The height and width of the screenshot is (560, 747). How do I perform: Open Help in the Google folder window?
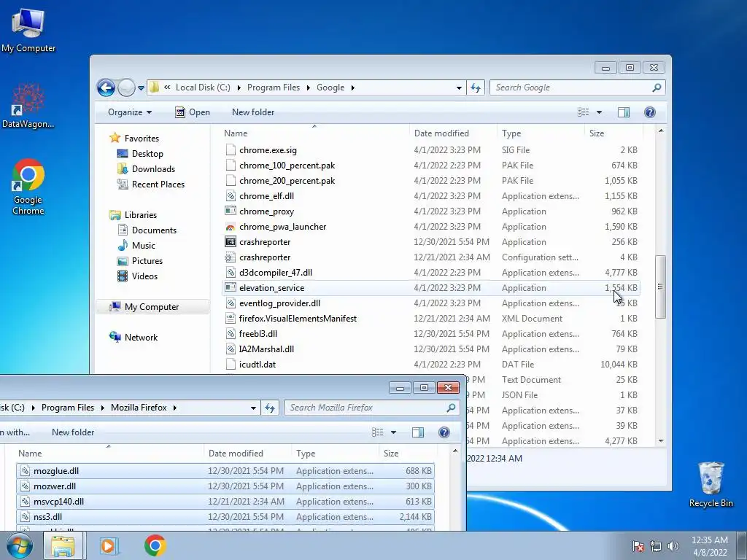click(x=649, y=112)
